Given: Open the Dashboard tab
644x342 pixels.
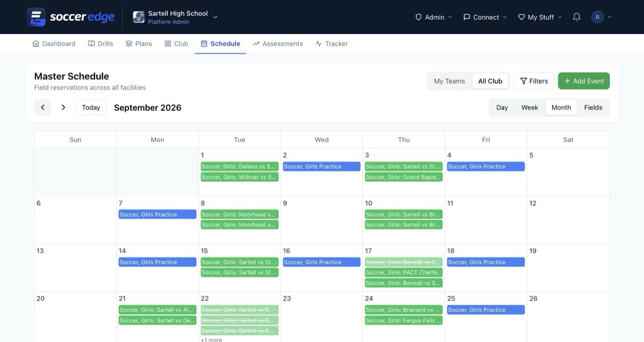Looking at the screenshot, I should tap(54, 44).
